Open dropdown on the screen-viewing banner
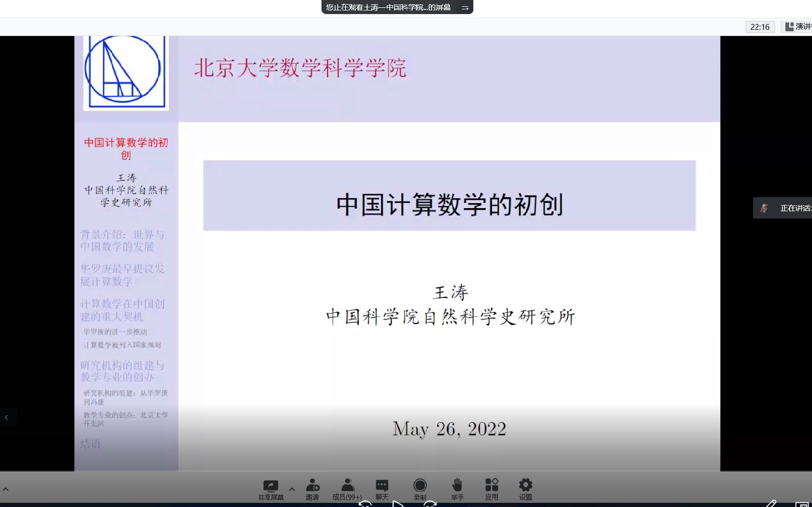The height and width of the screenshot is (507, 812). [x=464, y=7]
